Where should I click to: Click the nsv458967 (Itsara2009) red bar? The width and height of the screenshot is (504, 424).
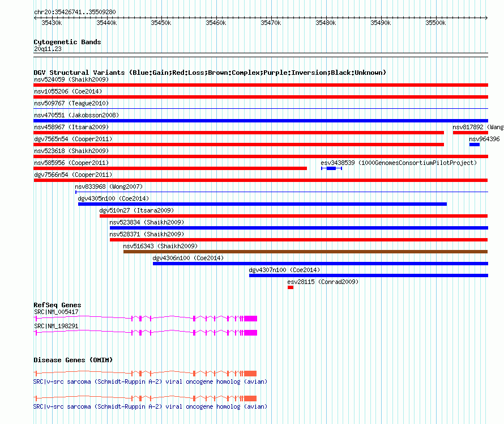click(238, 133)
